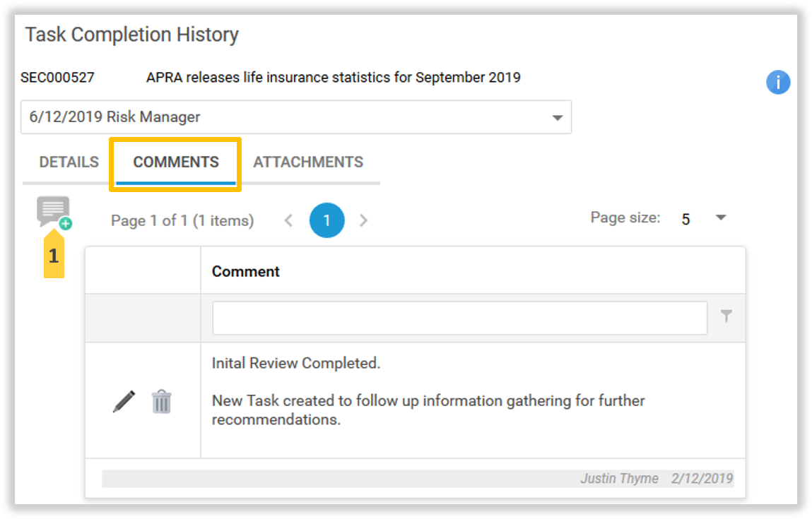The height and width of the screenshot is (519, 812).
Task: Go to the previous page chevron
Action: coord(288,220)
